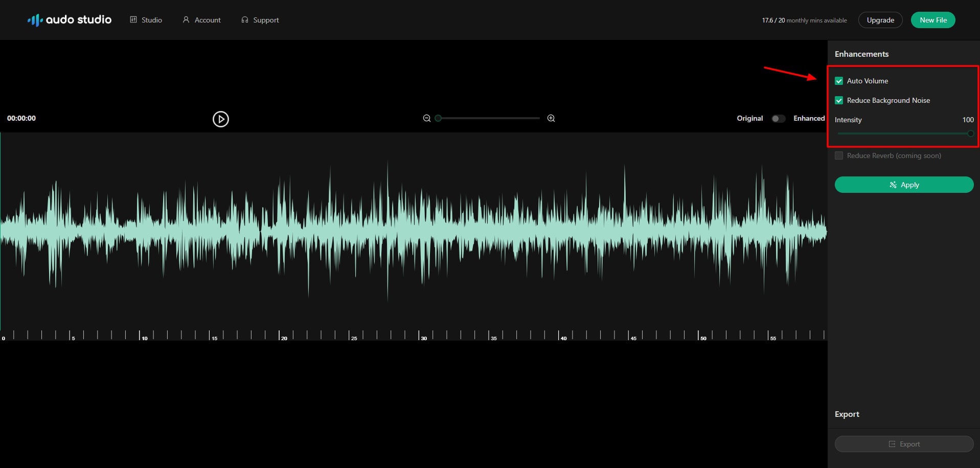
Task: Click the Studio icon in navigation
Action: [x=133, y=20]
